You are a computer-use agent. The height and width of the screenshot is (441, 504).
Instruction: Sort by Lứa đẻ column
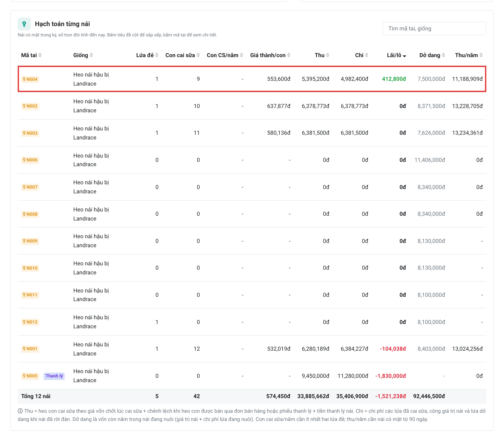tap(147, 55)
